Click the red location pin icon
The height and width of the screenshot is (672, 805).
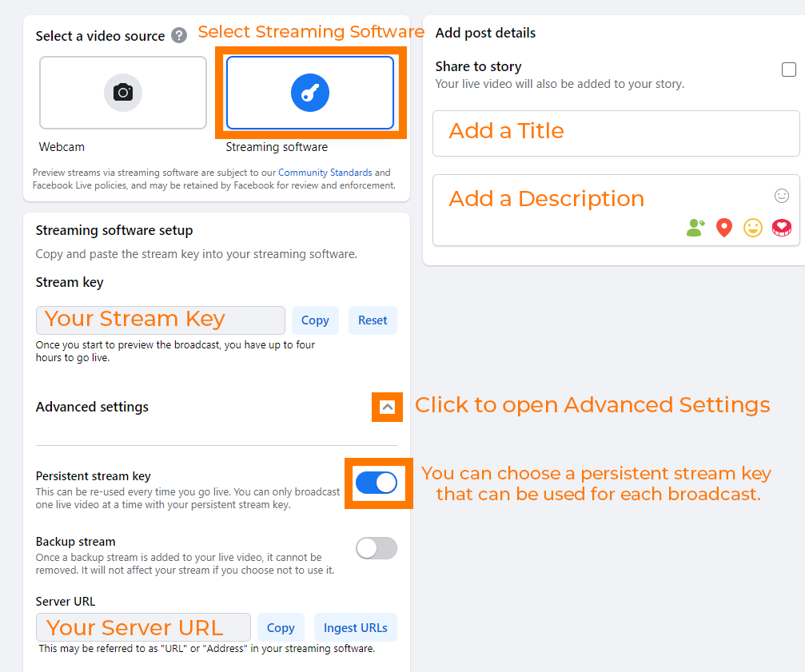[x=724, y=229]
